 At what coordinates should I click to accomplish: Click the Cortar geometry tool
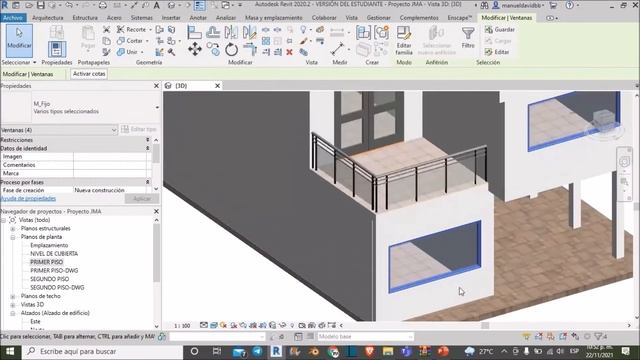[130, 41]
